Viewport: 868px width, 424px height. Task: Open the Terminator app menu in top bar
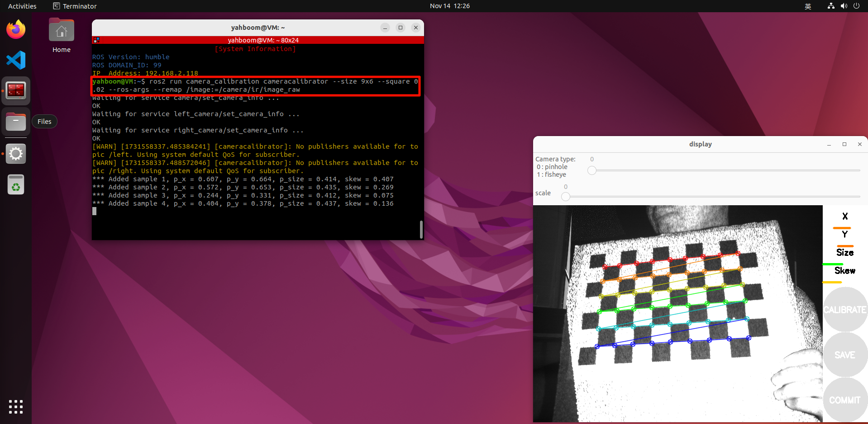75,6
